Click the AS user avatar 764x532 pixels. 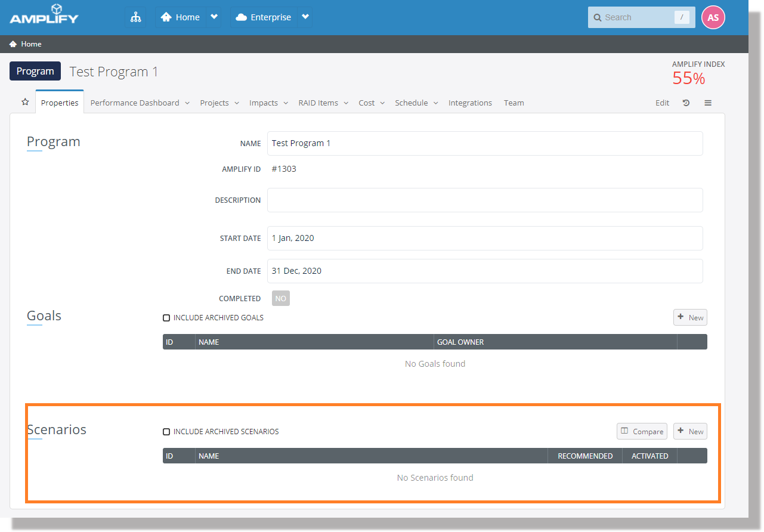click(x=713, y=17)
